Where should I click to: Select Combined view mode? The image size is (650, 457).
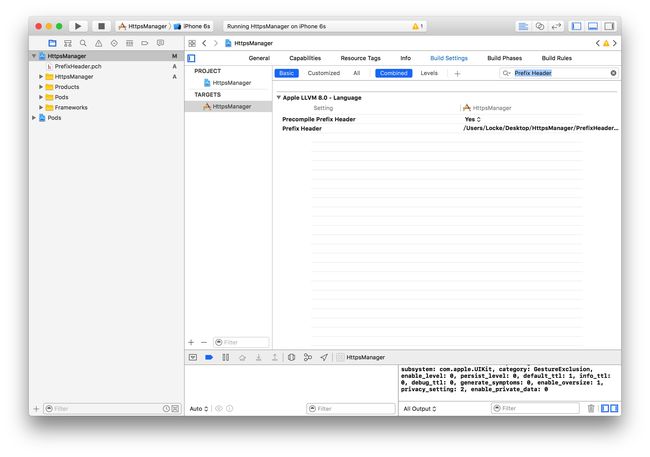(393, 73)
